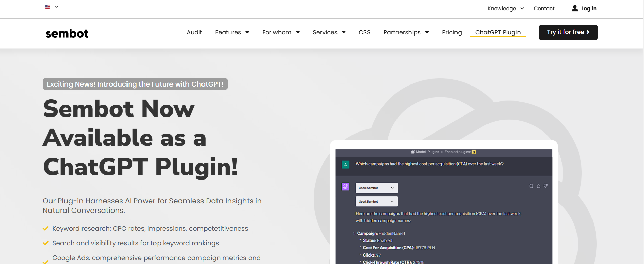Click the Sembot Now Available headline
The image size is (644, 264).
click(x=140, y=138)
